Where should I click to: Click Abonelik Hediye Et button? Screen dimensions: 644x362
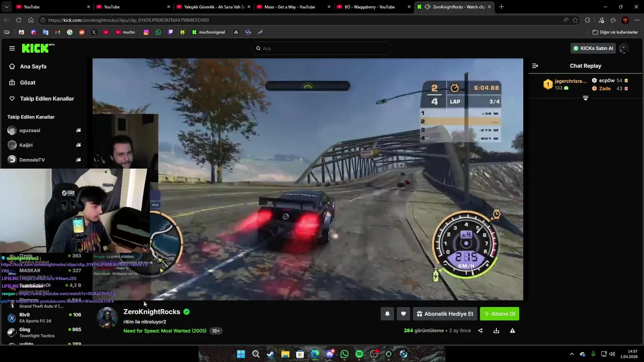coord(445,314)
